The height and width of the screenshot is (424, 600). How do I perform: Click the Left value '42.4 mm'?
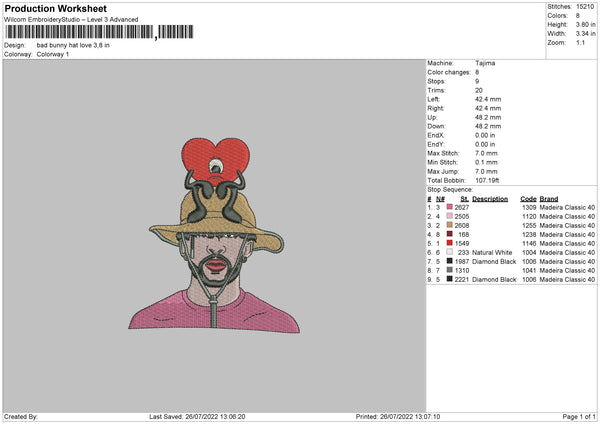point(488,99)
